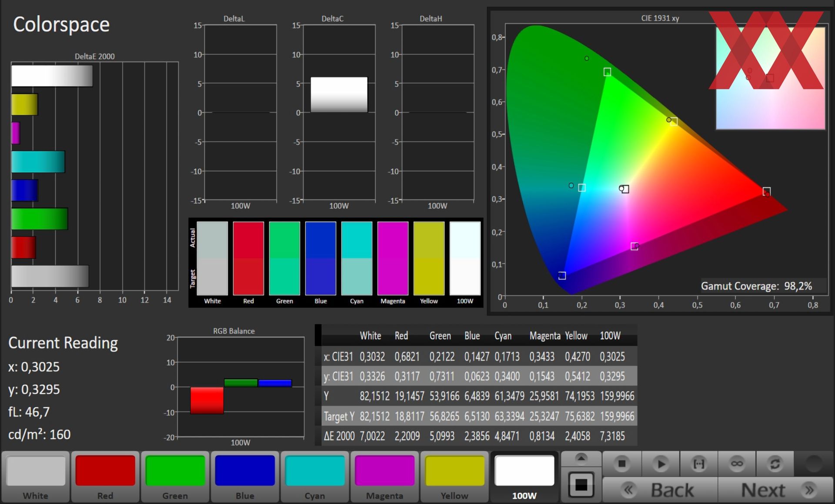This screenshot has height=504, width=835.
Task: Click the Cyan Y value 61,3479
Action: 509,396
